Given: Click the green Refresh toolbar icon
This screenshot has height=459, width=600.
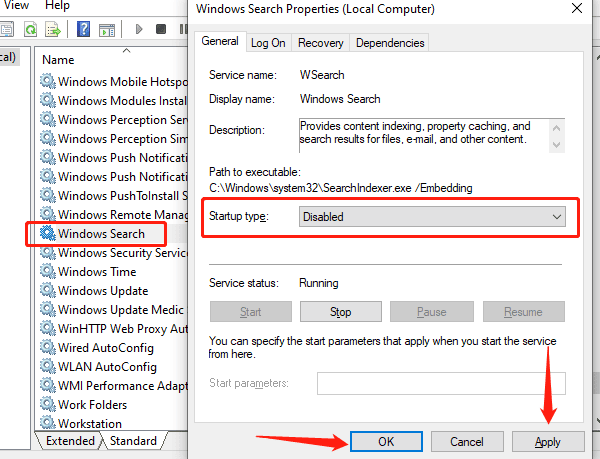Looking at the screenshot, I should pyautogui.click(x=30, y=29).
